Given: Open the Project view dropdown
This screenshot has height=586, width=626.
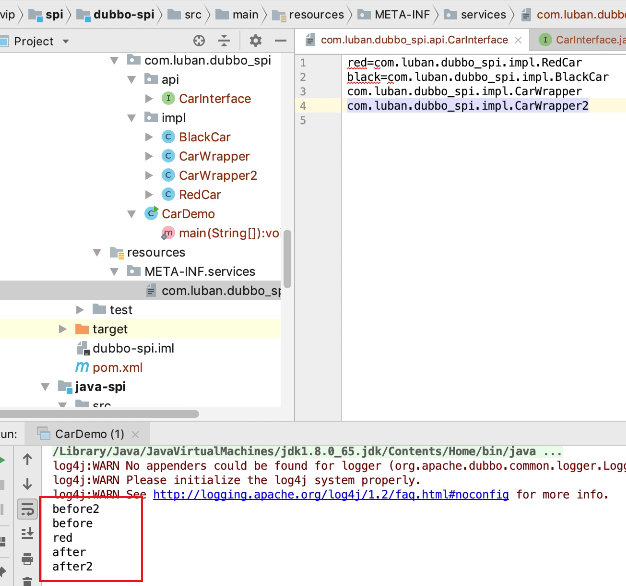Looking at the screenshot, I should 66,42.
